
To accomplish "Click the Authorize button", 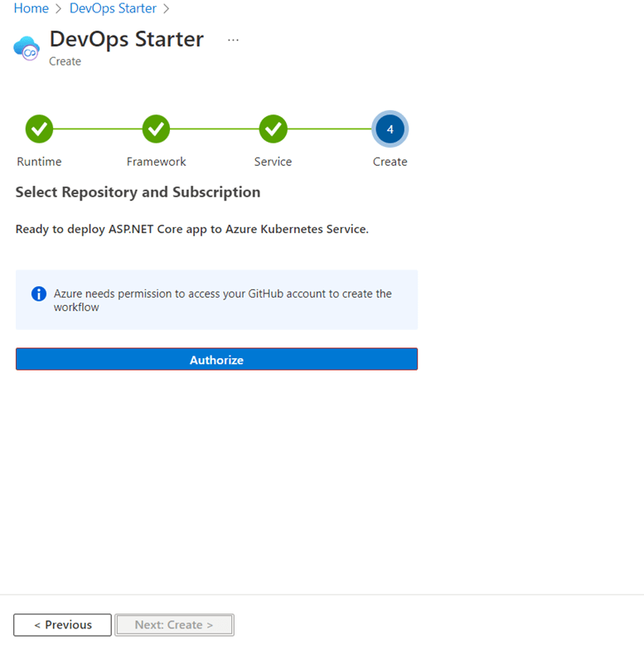I will (x=216, y=359).
